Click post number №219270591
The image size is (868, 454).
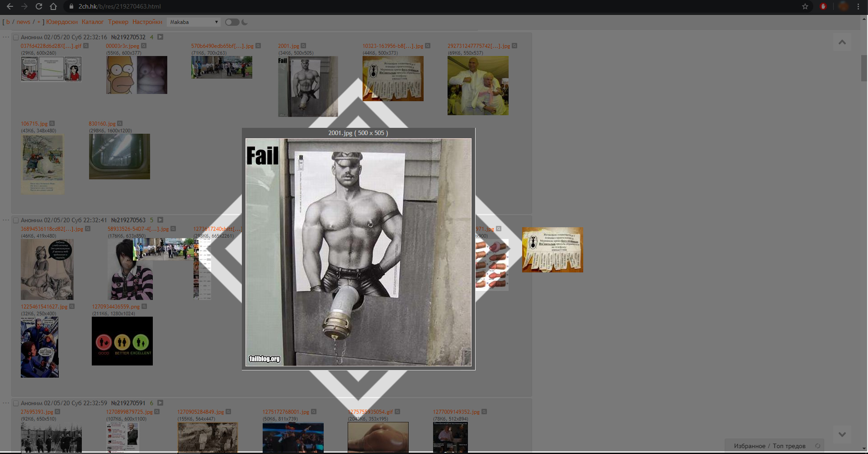(128, 403)
